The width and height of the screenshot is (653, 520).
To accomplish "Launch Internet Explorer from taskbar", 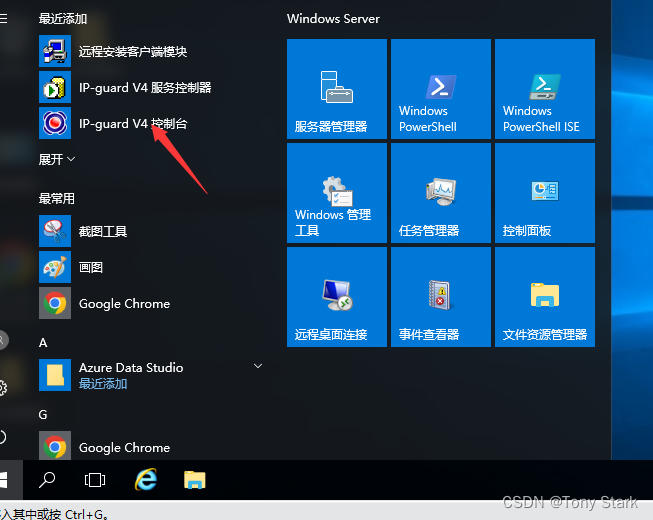I will (x=146, y=480).
